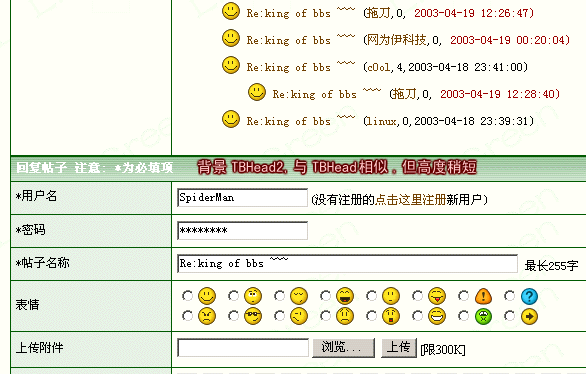Click smiley icon beside 网为伊科技 reply

point(231,38)
